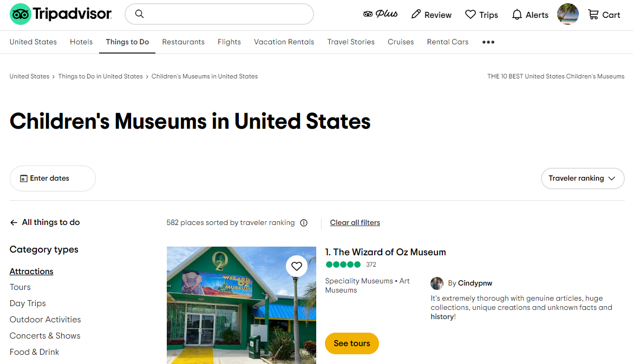This screenshot has width=633, height=364.
Task: Click Clear all filters link
Action: tap(355, 223)
